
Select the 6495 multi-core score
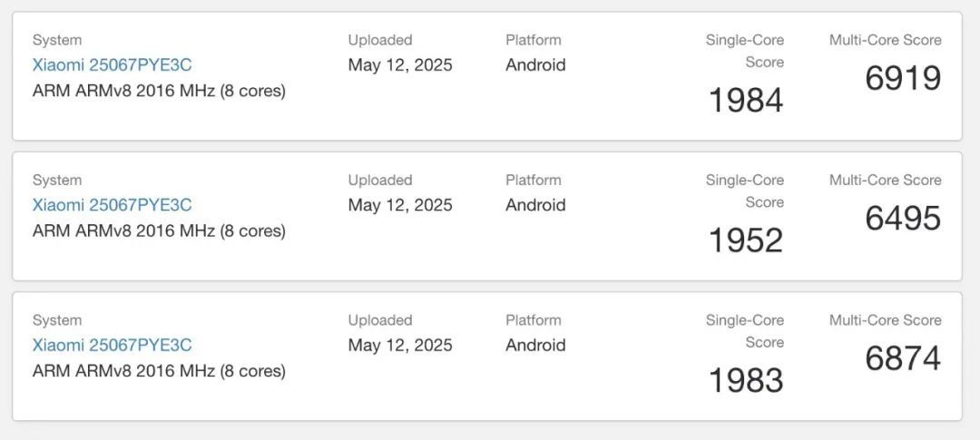pyautogui.click(x=903, y=219)
